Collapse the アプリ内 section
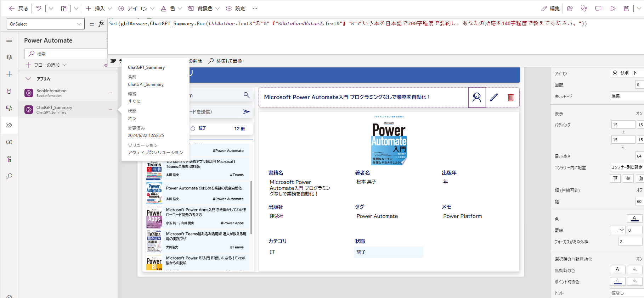The width and height of the screenshot is (644, 298). click(28, 79)
